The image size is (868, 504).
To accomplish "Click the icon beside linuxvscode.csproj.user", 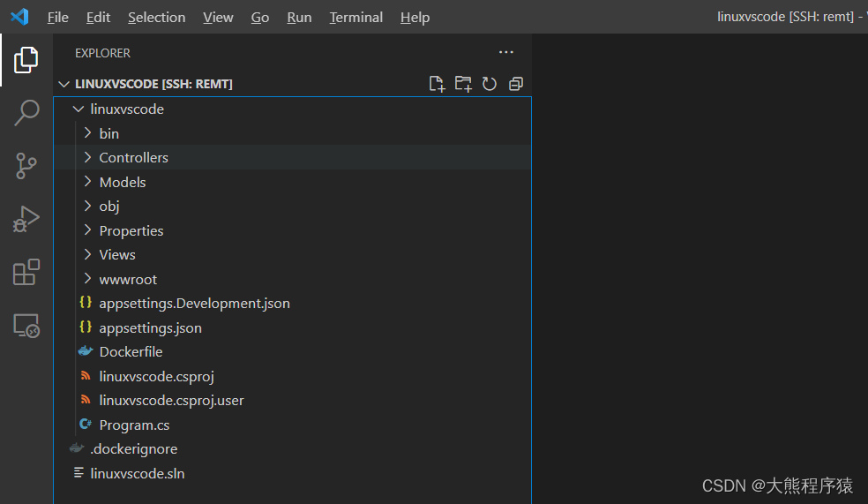I will click(x=86, y=399).
